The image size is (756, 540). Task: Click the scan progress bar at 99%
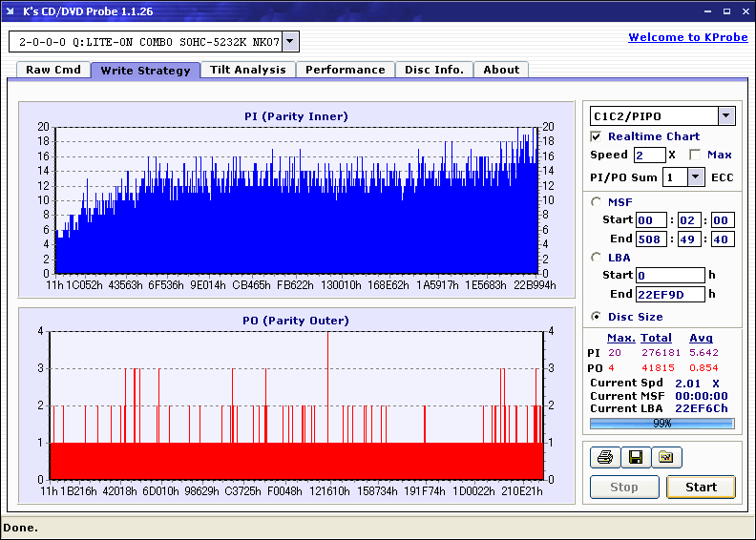click(661, 423)
